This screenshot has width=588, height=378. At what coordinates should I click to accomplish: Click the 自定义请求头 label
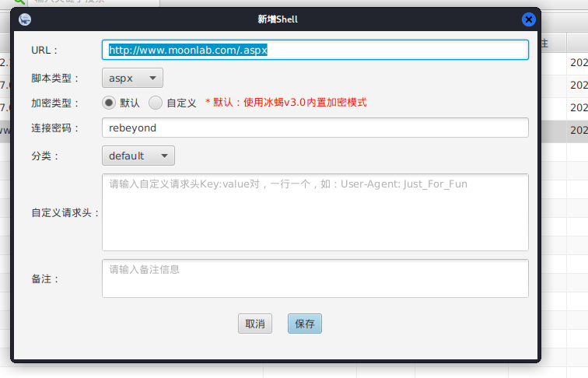pyautogui.click(x=65, y=213)
